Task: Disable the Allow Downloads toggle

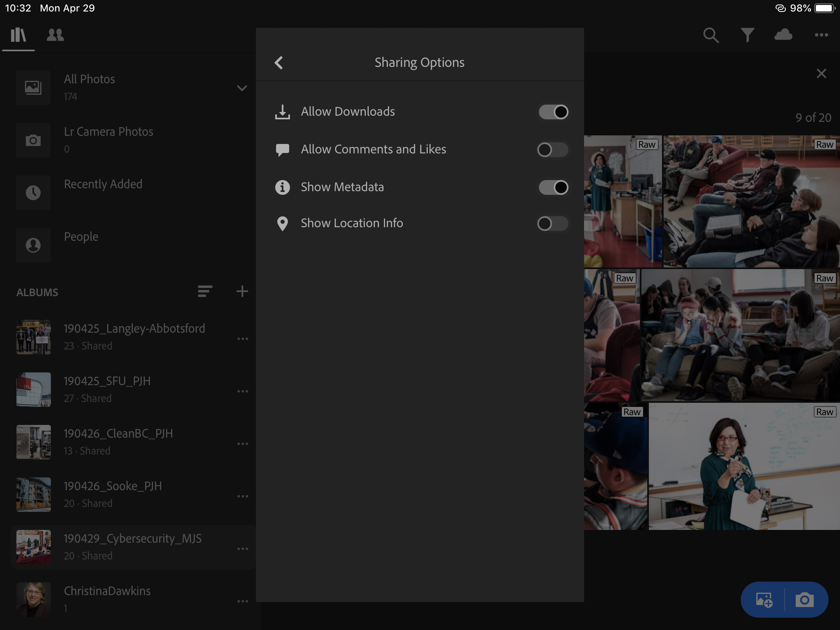Action: 553,112
